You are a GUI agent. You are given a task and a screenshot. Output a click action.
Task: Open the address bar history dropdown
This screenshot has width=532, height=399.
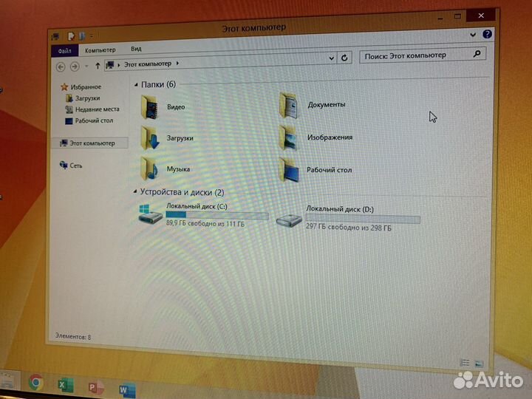coord(330,58)
